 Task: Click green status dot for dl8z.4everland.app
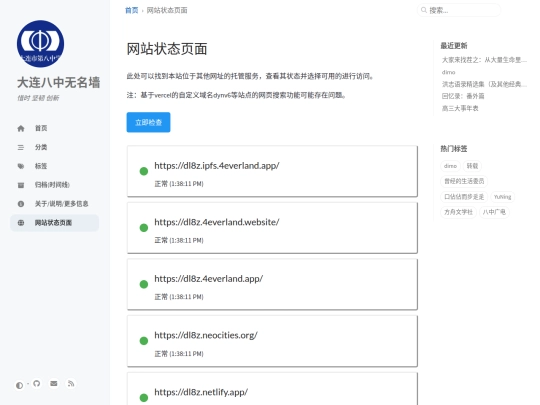pyautogui.click(x=144, y=284)
